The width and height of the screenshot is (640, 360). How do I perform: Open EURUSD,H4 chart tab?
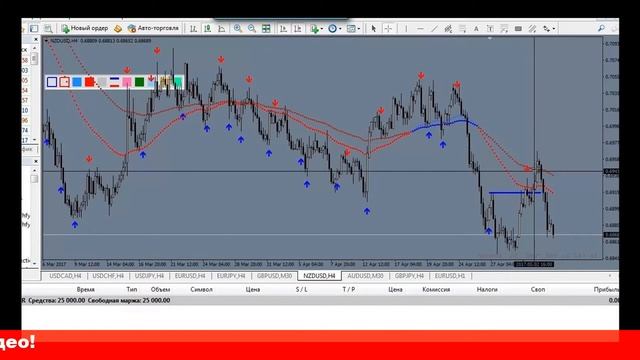pyautogui.click(x=190, y=276)
